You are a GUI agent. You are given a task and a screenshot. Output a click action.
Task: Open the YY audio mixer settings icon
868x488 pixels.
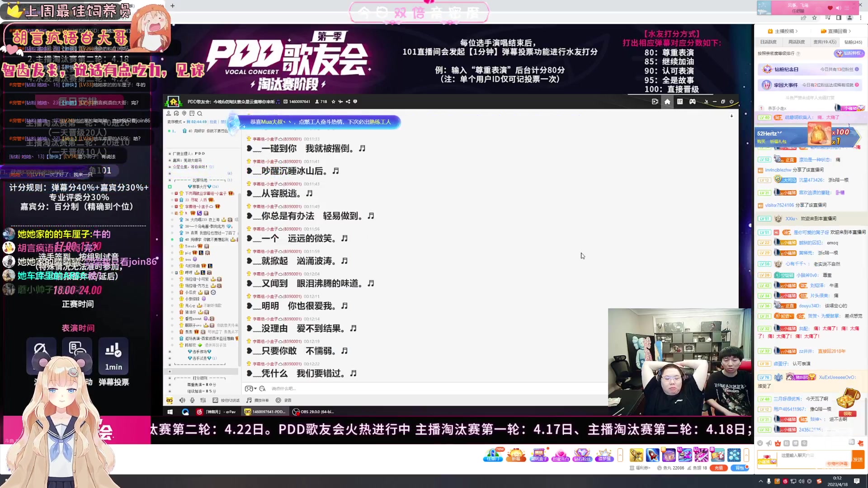click(x=203, y=400)
